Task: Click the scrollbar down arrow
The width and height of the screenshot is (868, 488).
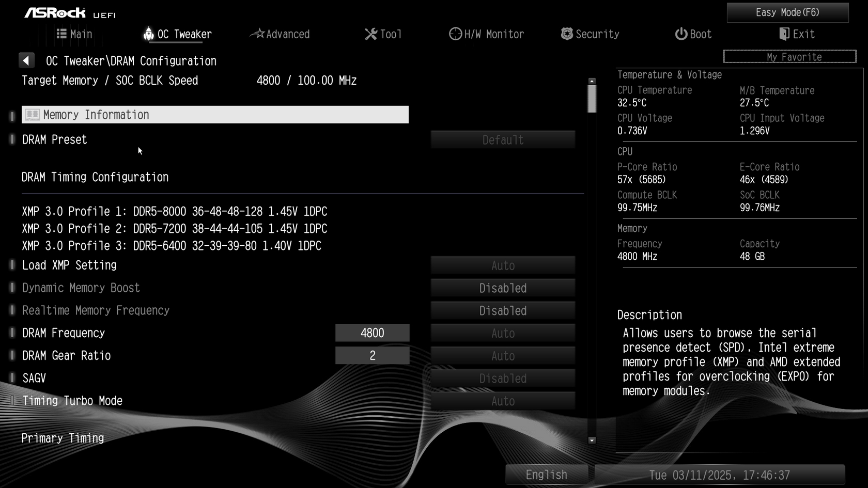Action: (x=592, y=440)
